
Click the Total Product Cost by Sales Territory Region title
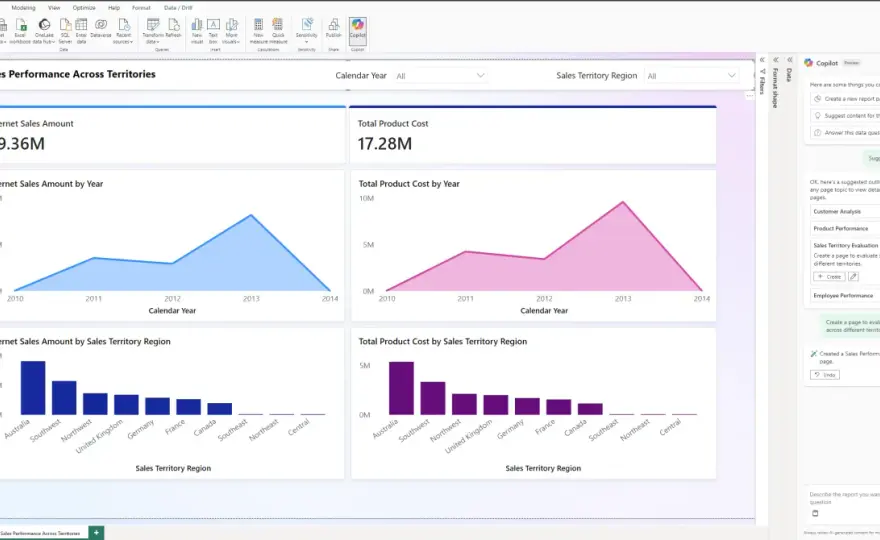[443, 341]
